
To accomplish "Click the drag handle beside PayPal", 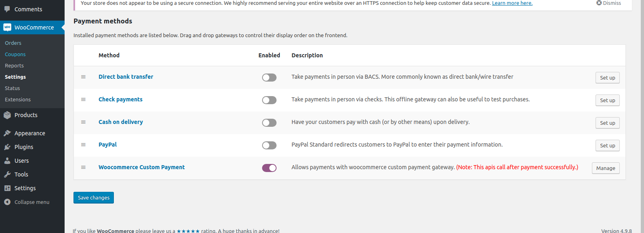I will [83, 145].
